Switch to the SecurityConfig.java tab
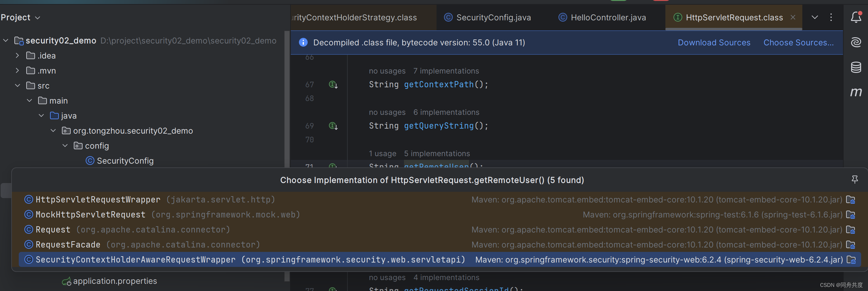This screenshot has width=868, height=291. (487, 18)
